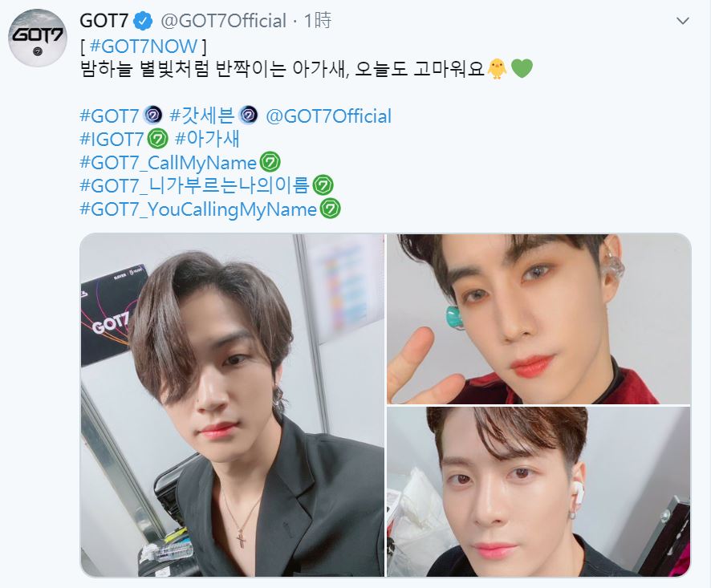Click the baby chick emoji

[497, 68]
